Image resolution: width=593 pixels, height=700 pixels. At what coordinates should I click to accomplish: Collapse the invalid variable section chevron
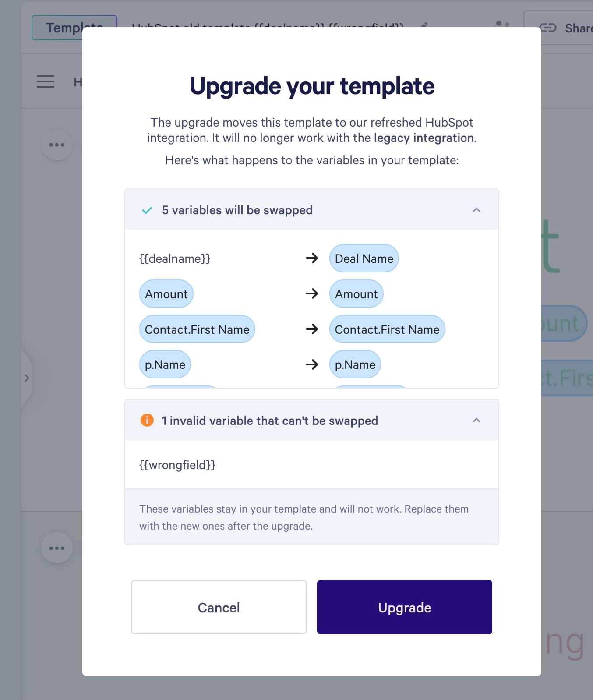tap(477, 420)
